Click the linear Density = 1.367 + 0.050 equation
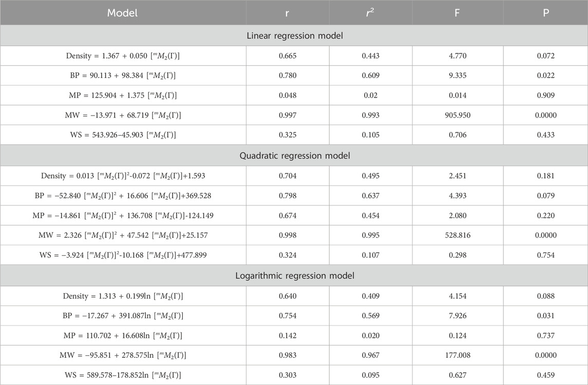 tap(123, 56)
